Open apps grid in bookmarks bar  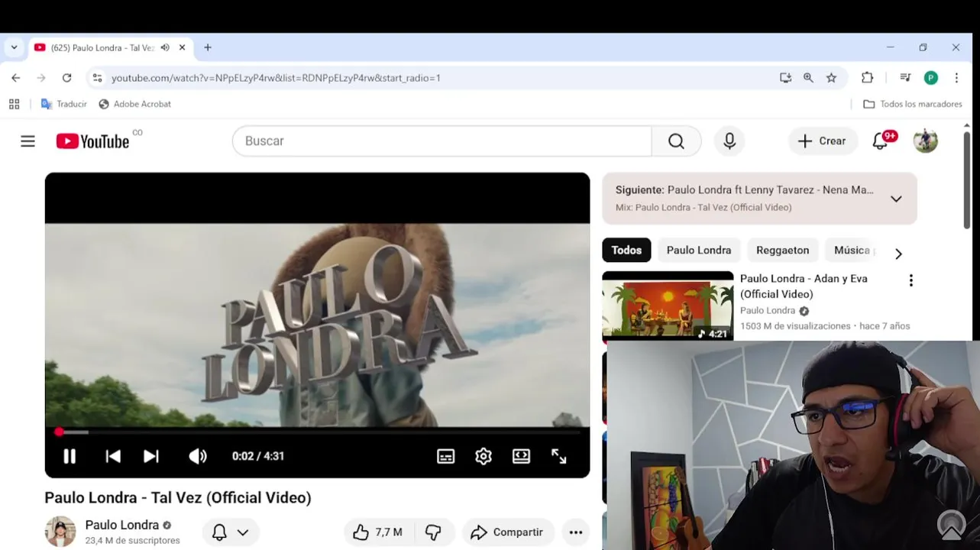(14, 104)
